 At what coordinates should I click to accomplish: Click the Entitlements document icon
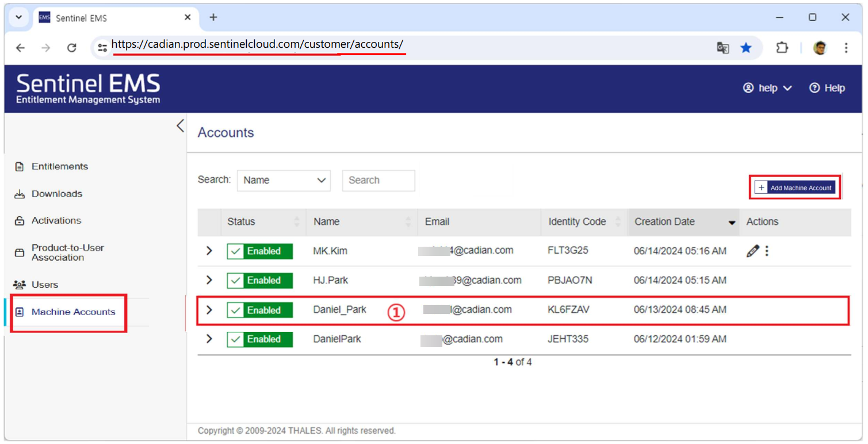(x=20, y=167)
